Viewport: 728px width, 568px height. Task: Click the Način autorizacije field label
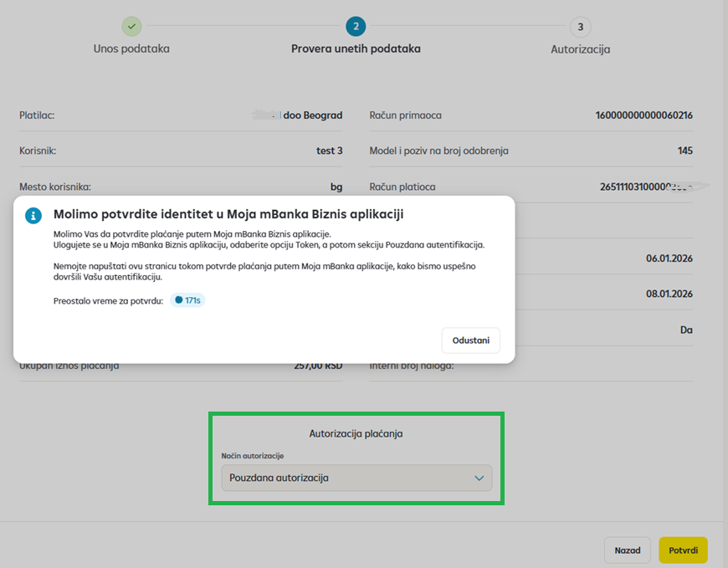[x=252, y=456]
